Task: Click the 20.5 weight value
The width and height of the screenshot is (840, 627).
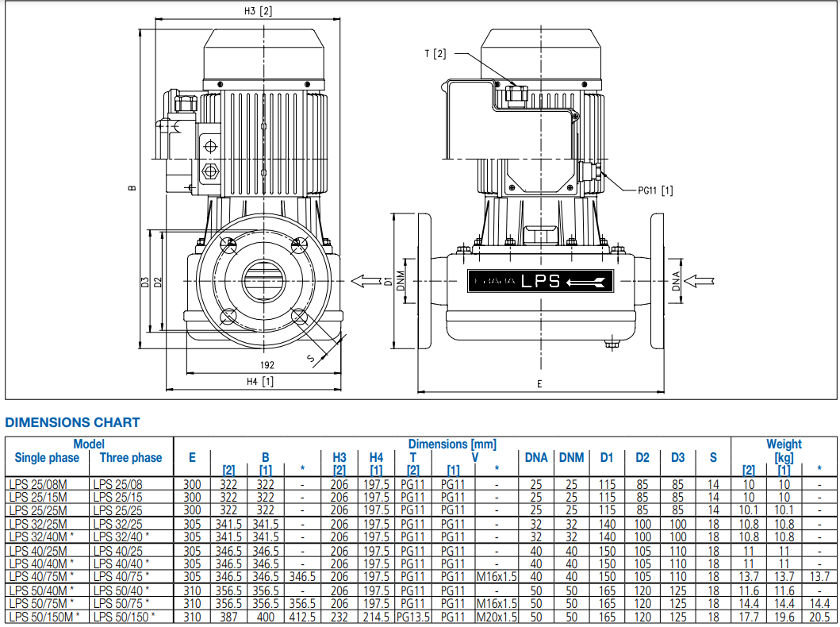Action: click(x=819, y=617)
